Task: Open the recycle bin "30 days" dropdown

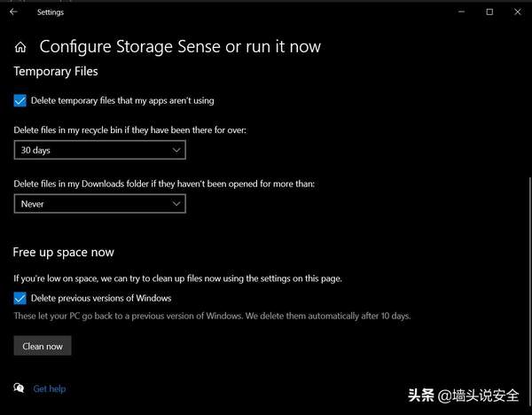Action: [99, 151]
